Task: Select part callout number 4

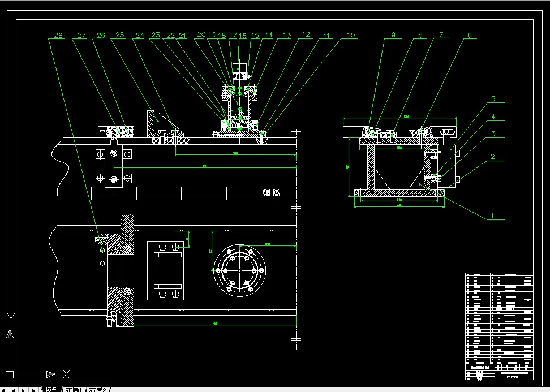Action: click(x=493, y=117)
